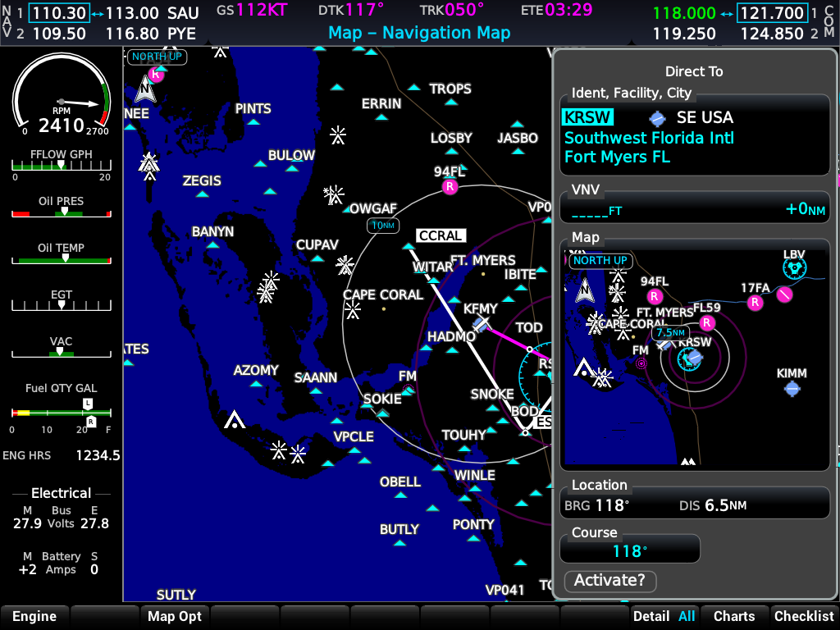Select COM1 active frequency 118.000
The width and height of the screenshot is (840, 630).
click(x=684, y=13)
